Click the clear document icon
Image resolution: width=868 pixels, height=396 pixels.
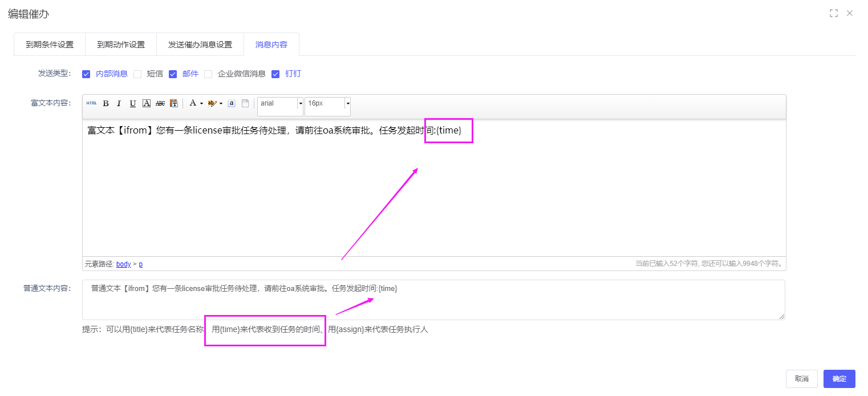tap(245, 103)
